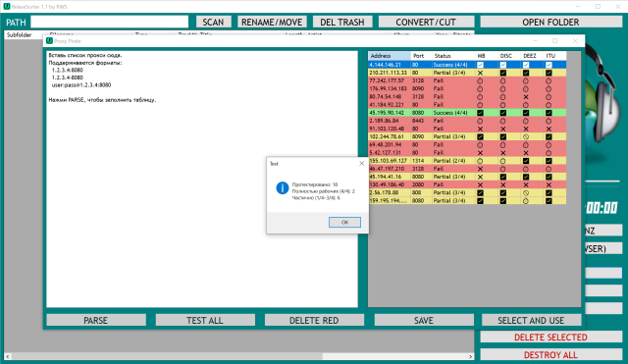Click the DISC checkmark for 210.211.113.33
The width and height of the screenshot is (628, 364).
pos(503,73)
